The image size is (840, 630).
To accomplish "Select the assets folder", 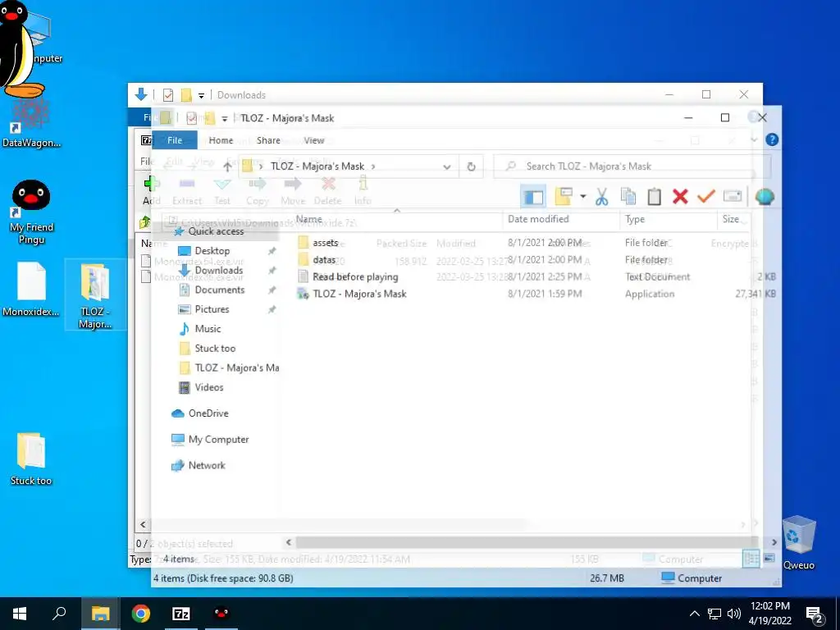I will click(325, 243).
